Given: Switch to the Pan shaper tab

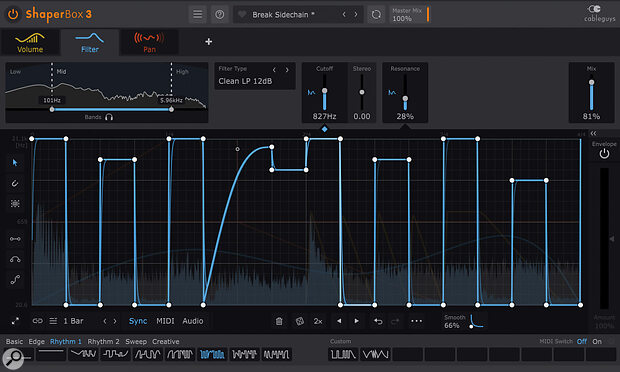Looking at the screenshot, I should point(149,42).
